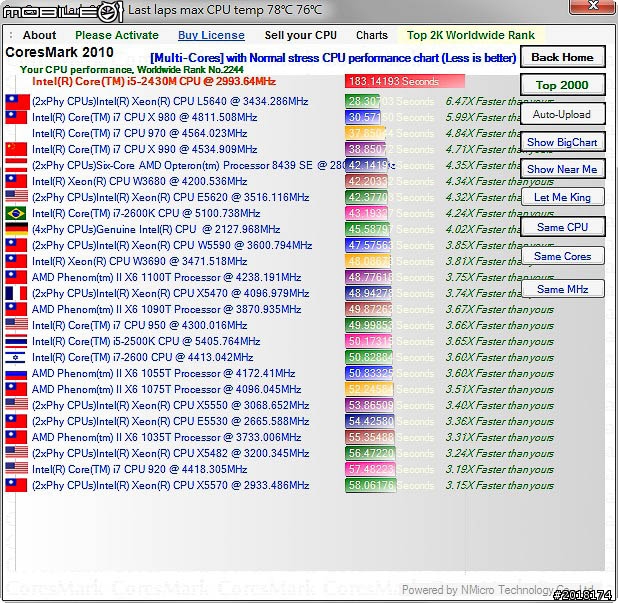The height and width of the screenshot is (603, 618).
Task: Click the flag beside Phenom II X6 1090T
Action: point(16,309)
